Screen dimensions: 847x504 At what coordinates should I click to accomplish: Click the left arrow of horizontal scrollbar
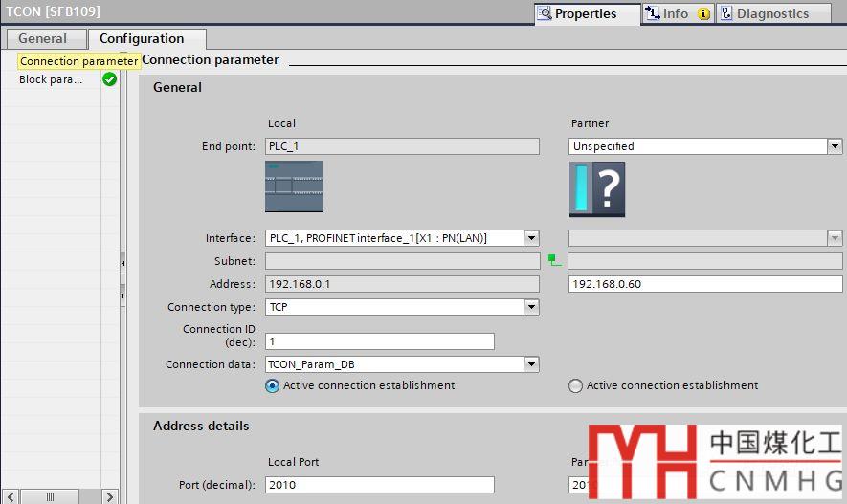[x=11, y=497]
